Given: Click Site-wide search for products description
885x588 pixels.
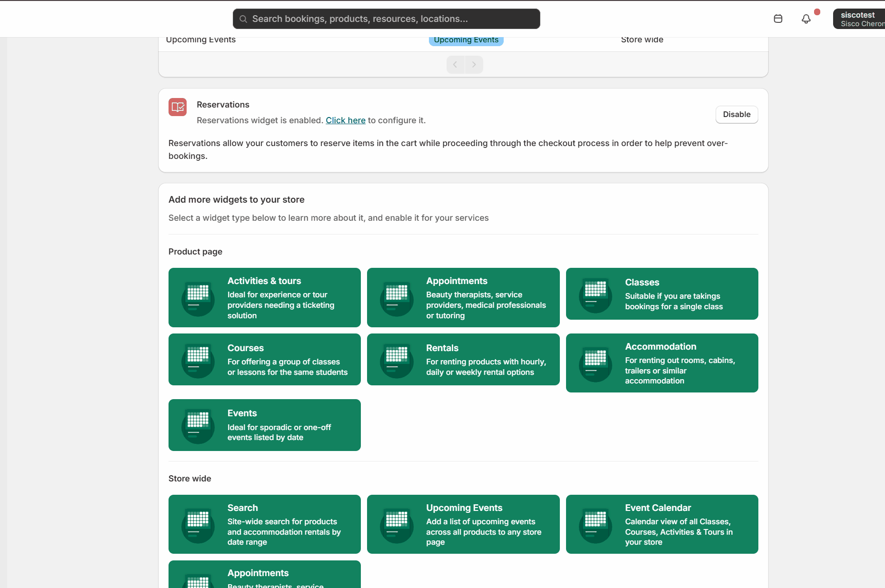Looking at the screenshot, I should point(284,532).
